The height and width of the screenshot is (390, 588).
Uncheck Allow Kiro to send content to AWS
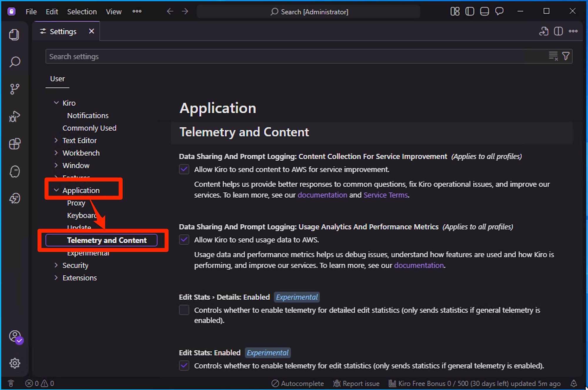[184, 169]
